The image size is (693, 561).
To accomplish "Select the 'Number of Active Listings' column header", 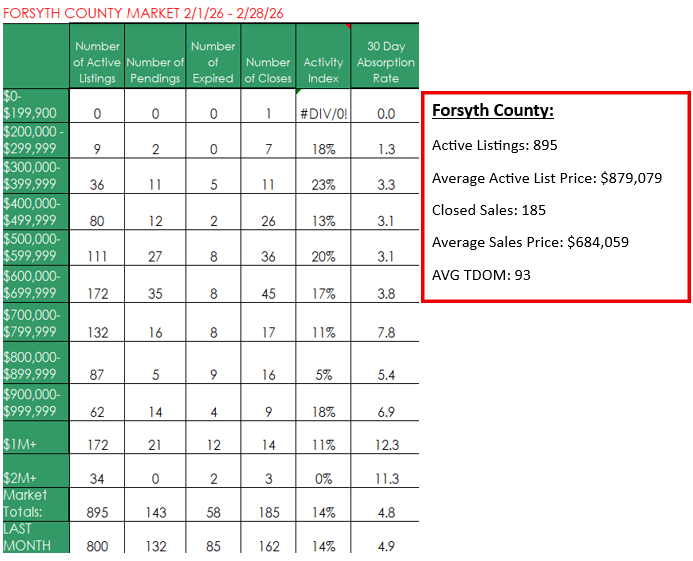I will click(x=97, y=62).
